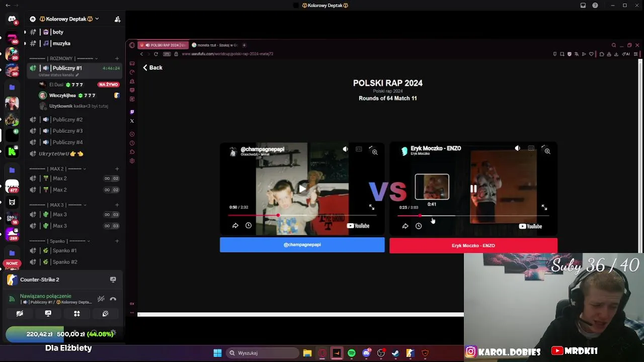Switch to the 'moneta rzut' browser tab

[x=214, y=45]
